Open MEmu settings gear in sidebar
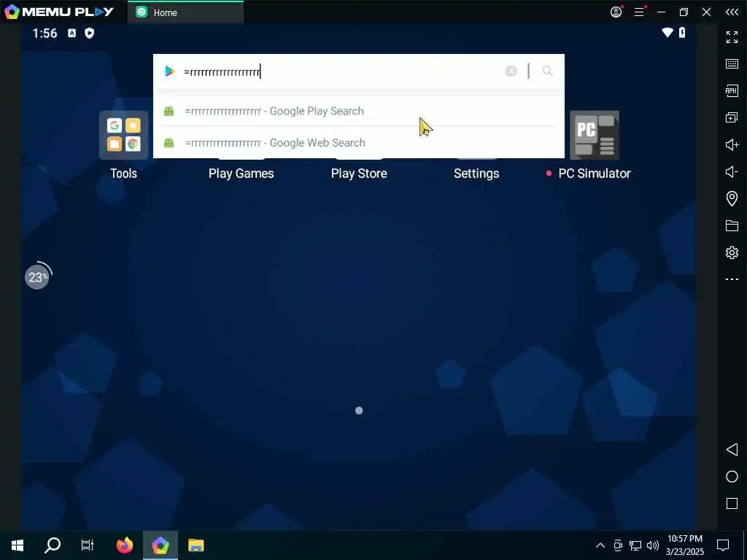Viewport: 747px width, 560px height. (x=732, y=252)
